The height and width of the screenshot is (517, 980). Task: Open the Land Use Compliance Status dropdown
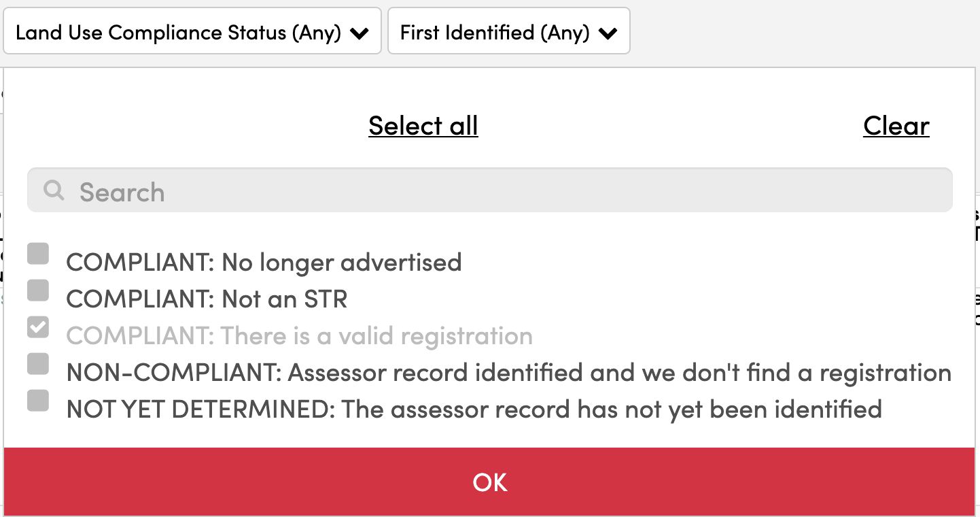coord(192,31)
